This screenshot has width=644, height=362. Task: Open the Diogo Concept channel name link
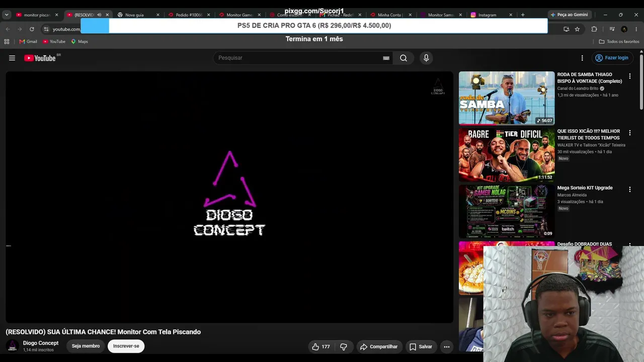point(41,343)
